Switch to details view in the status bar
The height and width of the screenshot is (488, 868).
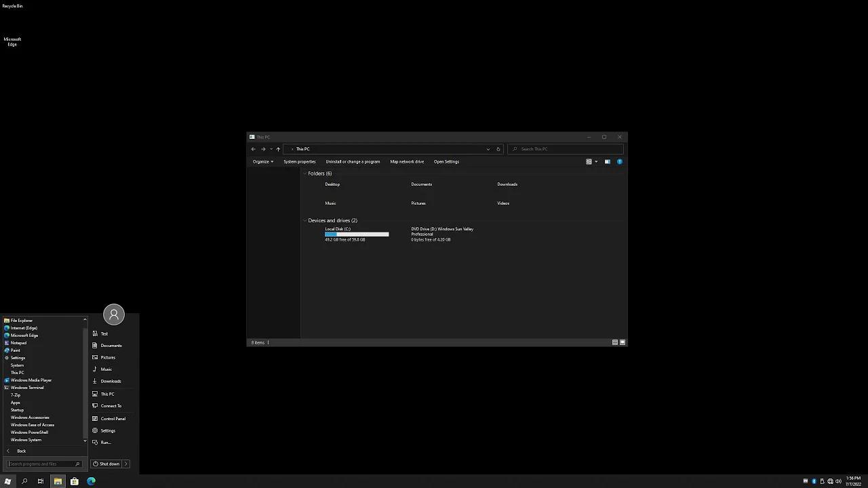pos(614,342)
